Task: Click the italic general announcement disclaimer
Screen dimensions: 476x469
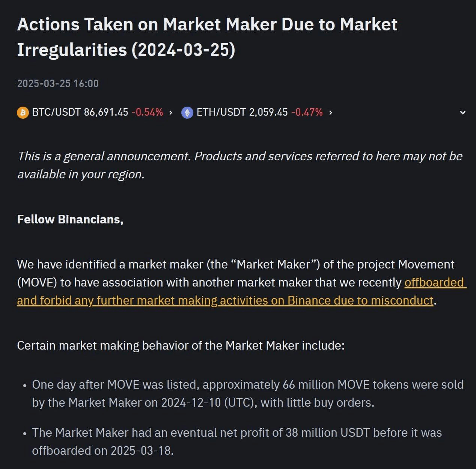Action: (x=240, y=165)
